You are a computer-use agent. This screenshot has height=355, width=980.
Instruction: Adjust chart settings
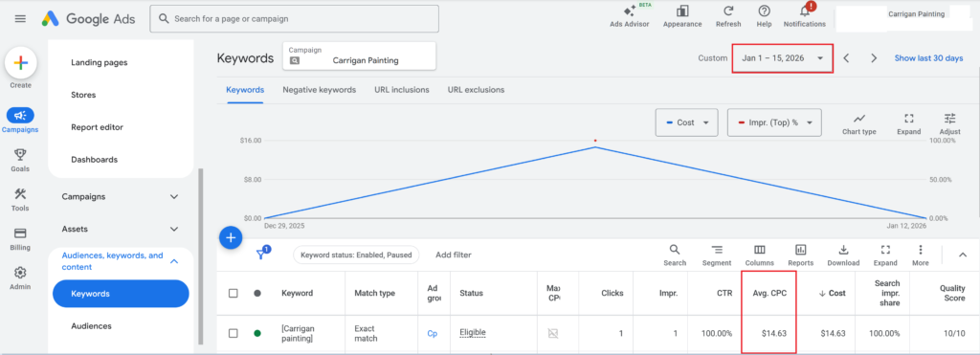tap(950, 123)
